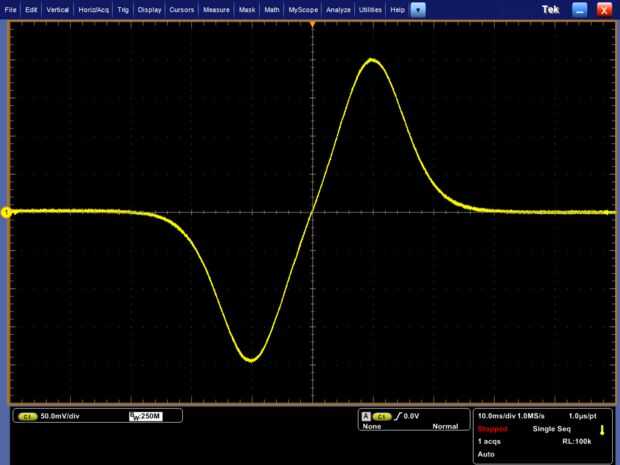Click the 1 acqs acquisition count

(489, 442)
